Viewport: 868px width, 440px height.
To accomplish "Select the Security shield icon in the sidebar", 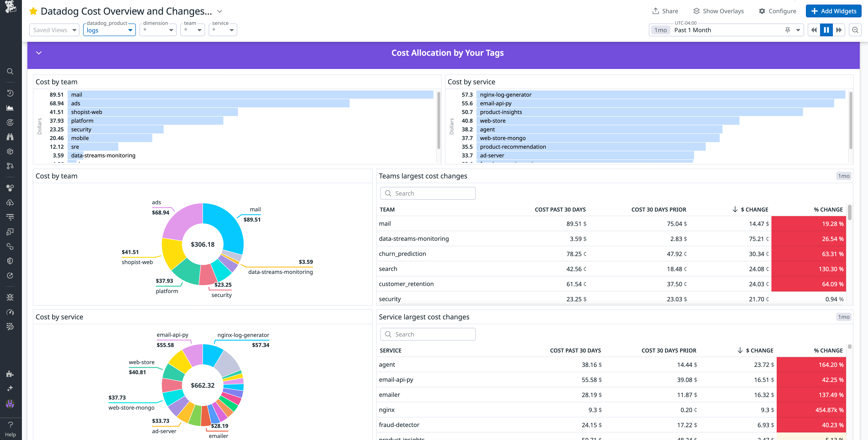I will coord(10,261).
